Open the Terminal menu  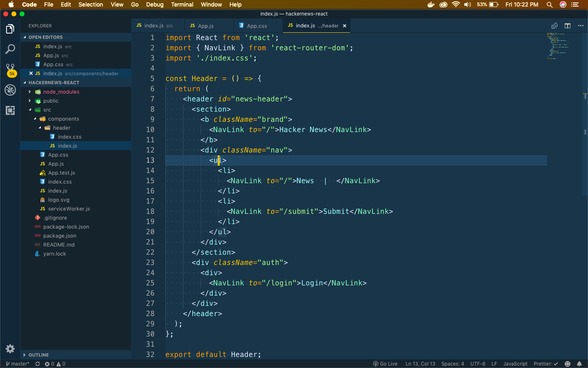tap(182, 4)
